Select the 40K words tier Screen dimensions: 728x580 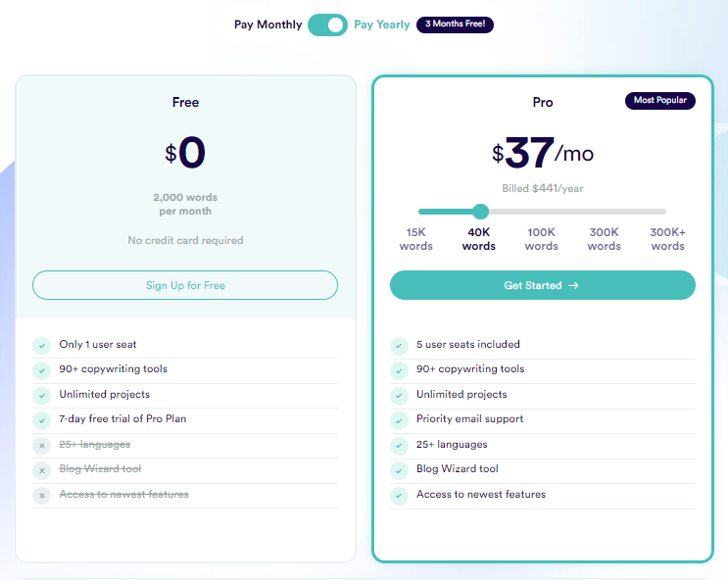point(479,239)
